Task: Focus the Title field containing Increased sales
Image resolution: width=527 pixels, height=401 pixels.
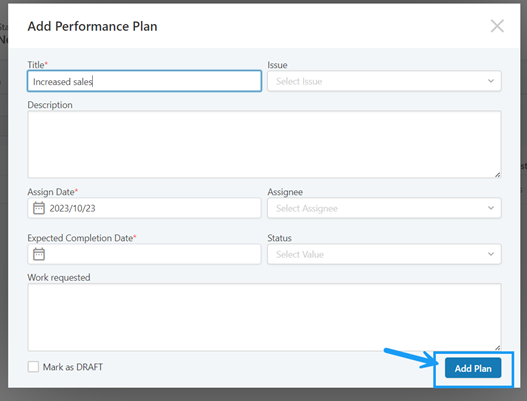Action: [144, 81]
